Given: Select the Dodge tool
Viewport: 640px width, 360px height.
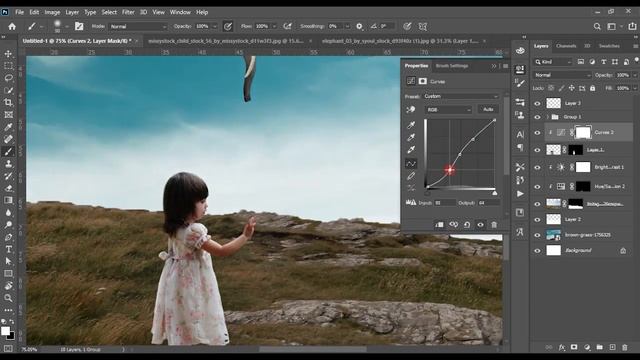Looking at the screenshot, I should point(8,224).
